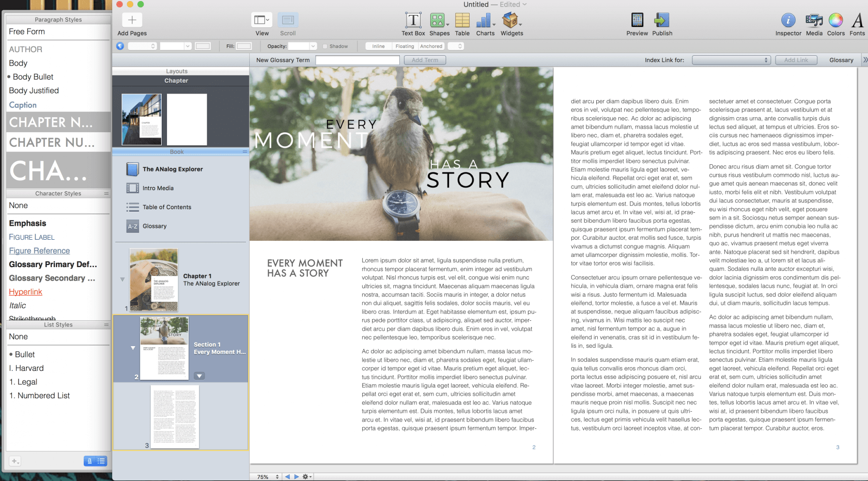Open the paragraph style popup menu

(142, 46)
